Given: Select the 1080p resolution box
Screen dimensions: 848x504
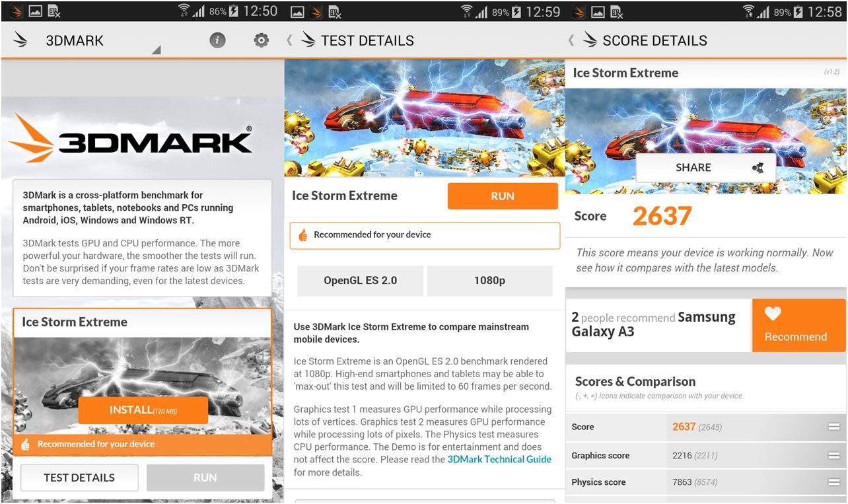Looking at the screenshot, I should click(489, 281).
